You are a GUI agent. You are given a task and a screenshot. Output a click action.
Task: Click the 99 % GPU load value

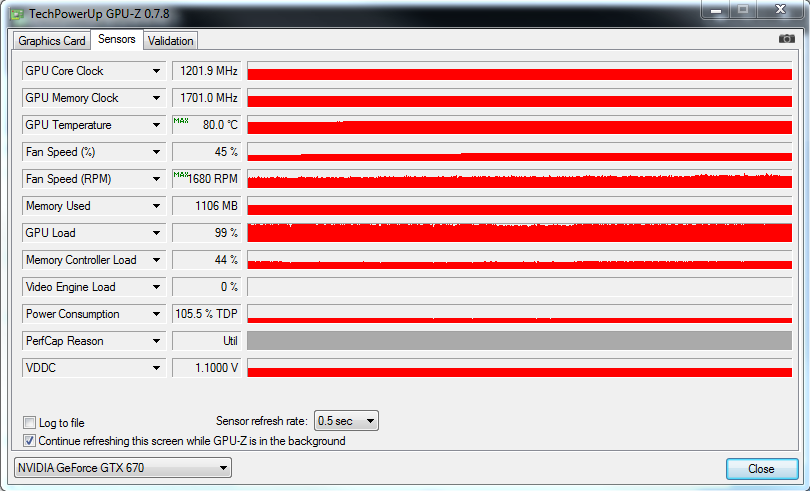tap(207, 233)
